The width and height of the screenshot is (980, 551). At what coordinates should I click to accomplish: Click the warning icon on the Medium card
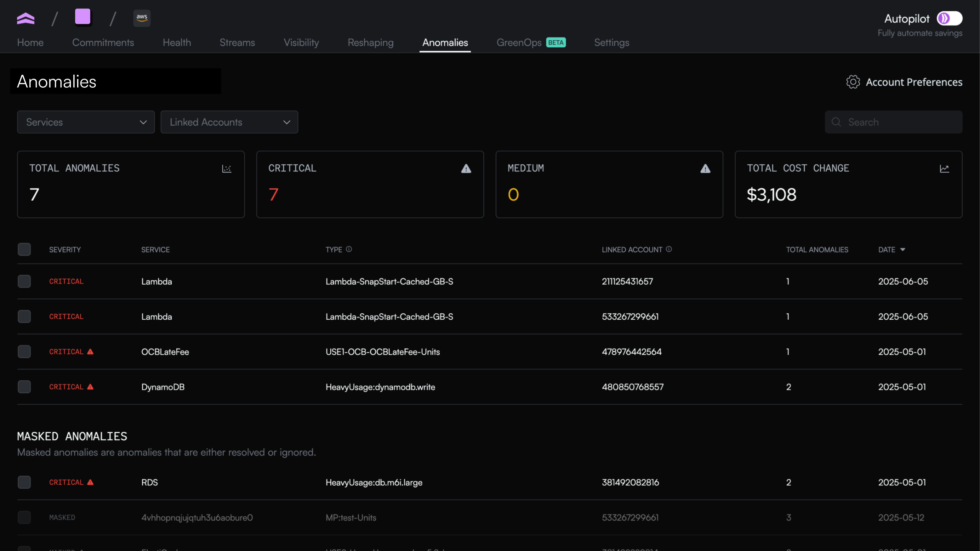coord(705,169)
